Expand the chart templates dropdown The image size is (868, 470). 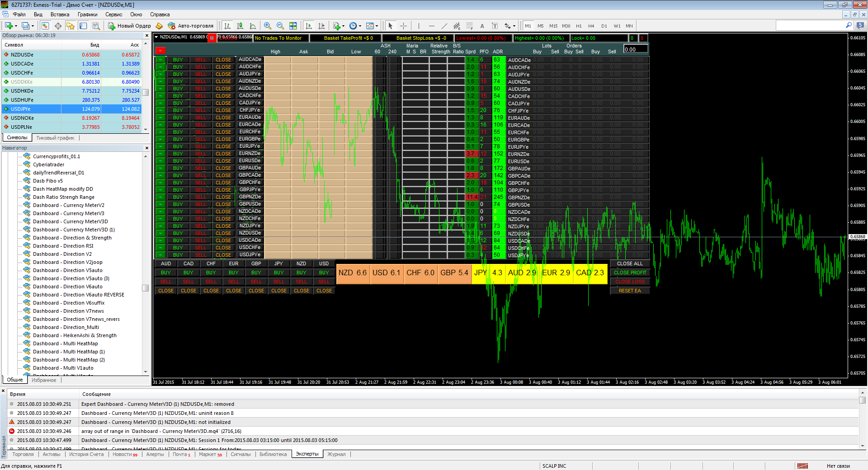(x=377, y=26)
